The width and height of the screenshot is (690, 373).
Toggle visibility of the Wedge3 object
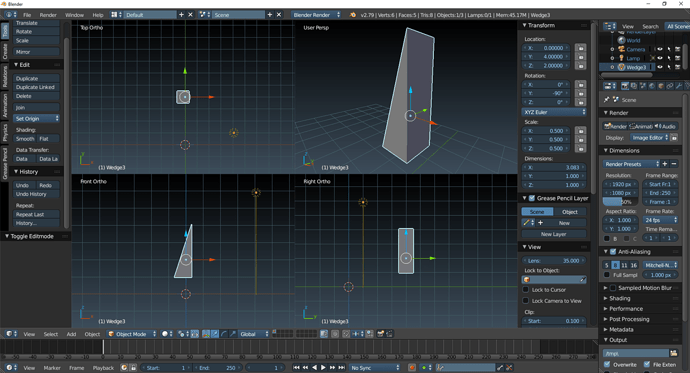click(x=660, y=67)
